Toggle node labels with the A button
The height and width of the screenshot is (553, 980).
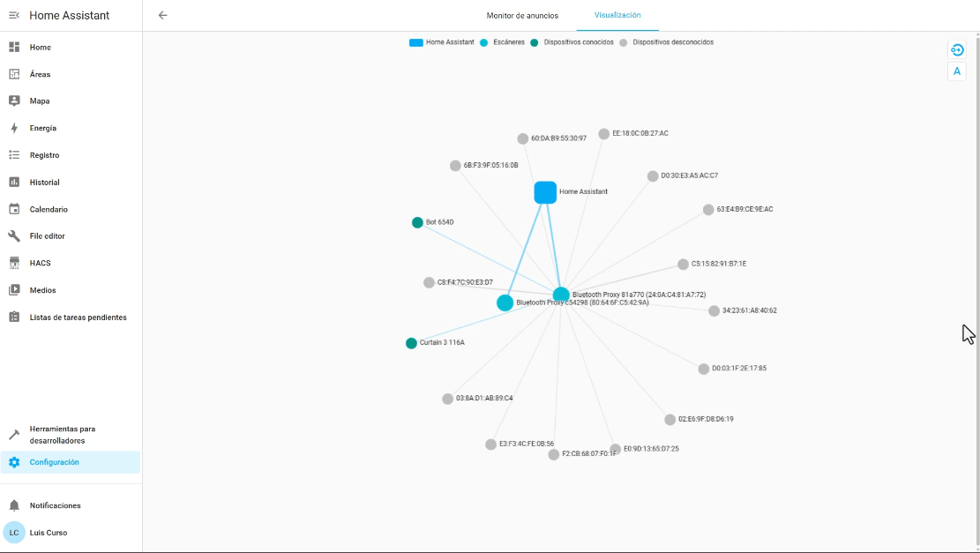(x=957, y=71)
